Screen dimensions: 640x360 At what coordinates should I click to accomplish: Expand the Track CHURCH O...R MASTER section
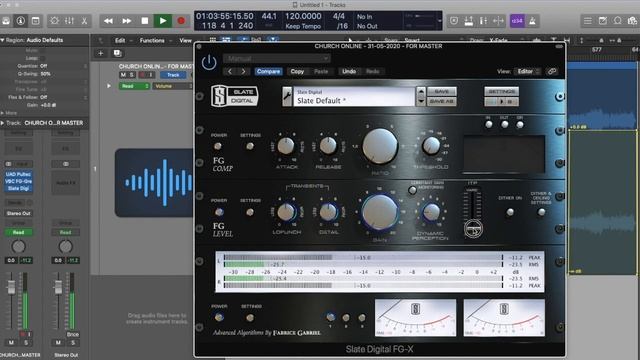click(x=2, y=123)
